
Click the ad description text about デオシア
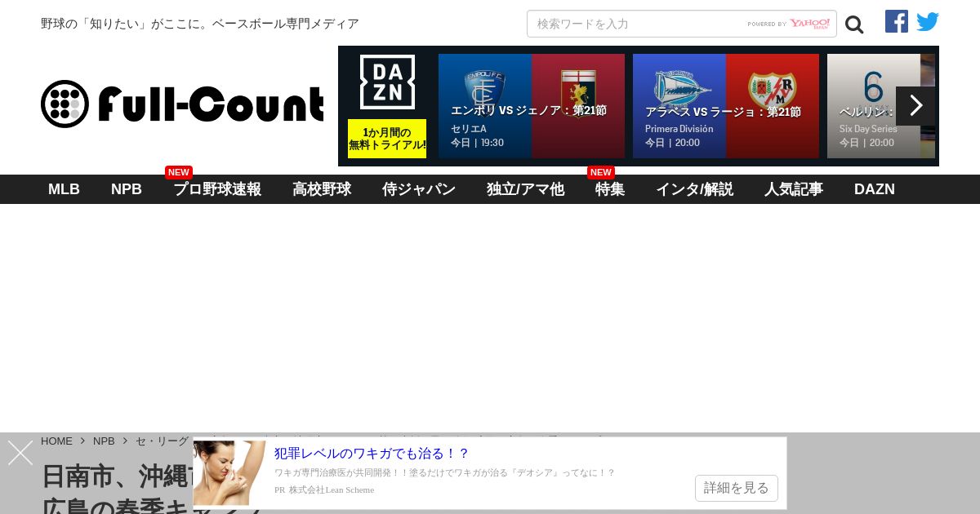coord(444,472)
